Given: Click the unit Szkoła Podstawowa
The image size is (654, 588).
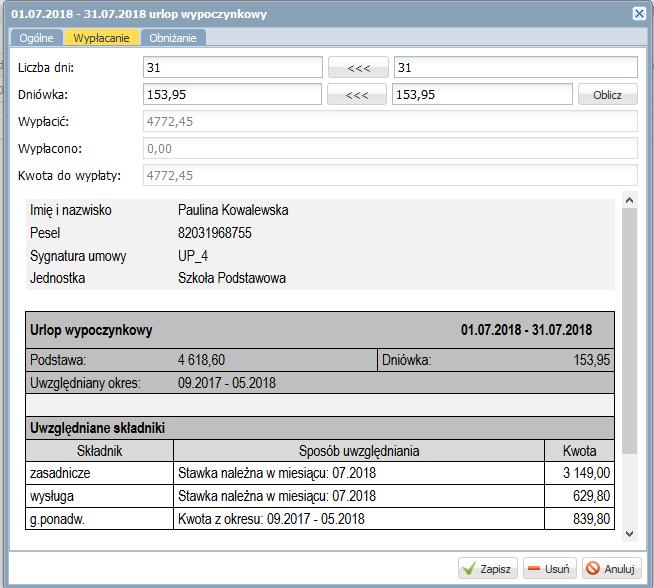Looking at the screenshot, I should (232, 278).
